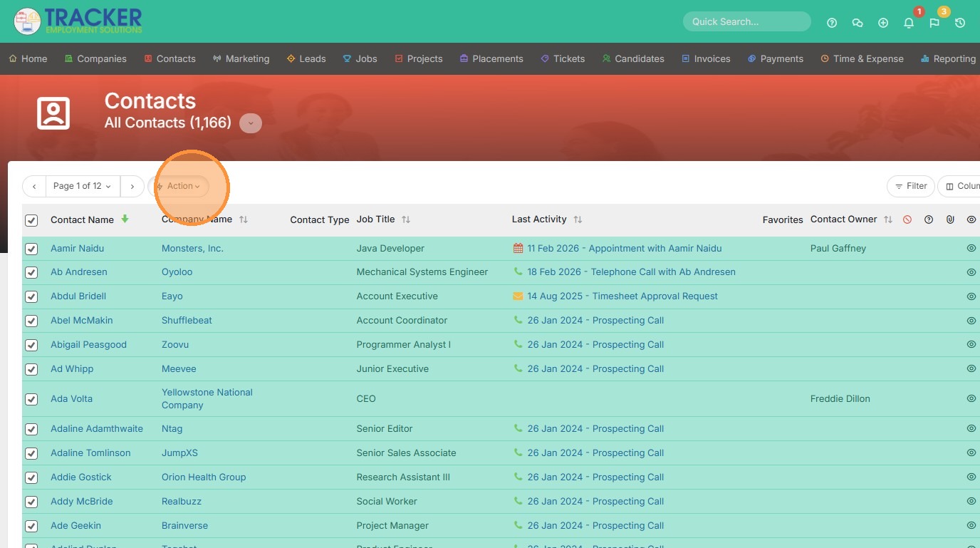Screen dimensions: 980x548
Task: Click the Time & Expense menu item
Action: click(862, 59)
